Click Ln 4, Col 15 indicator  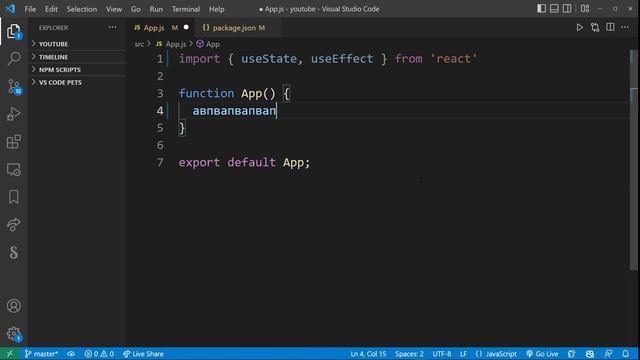point(368,354)
